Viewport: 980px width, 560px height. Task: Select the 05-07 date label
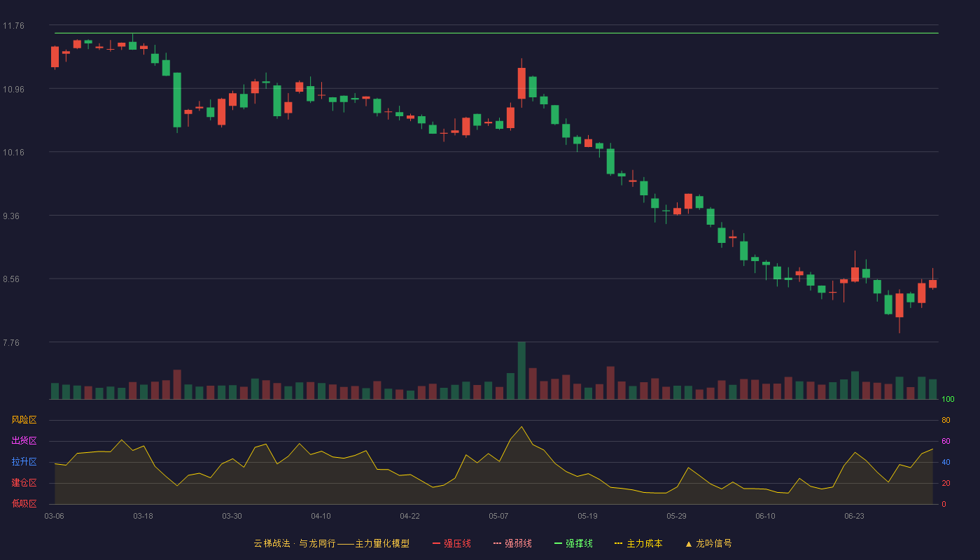coord(498,516)
